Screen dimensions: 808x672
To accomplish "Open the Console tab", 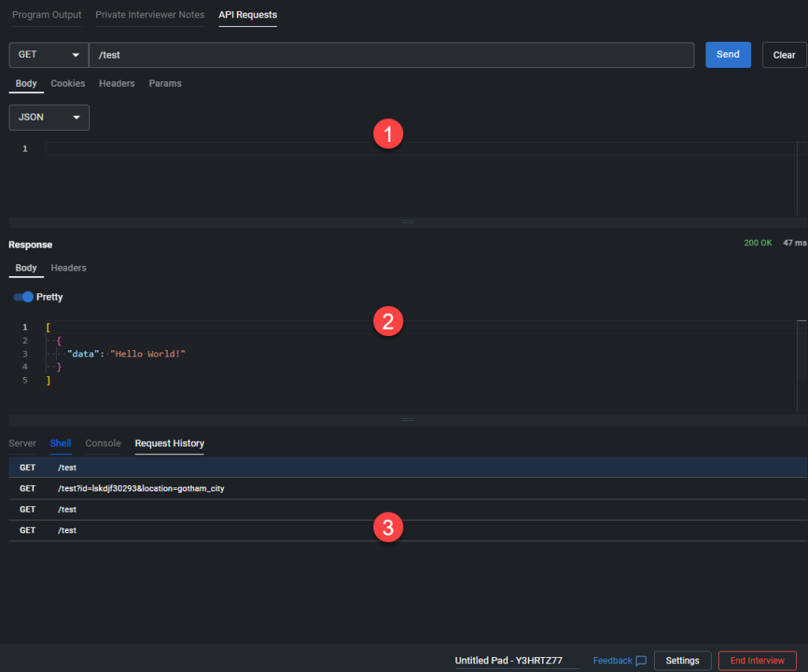I will pyautogui.click(x=103, y=442).
